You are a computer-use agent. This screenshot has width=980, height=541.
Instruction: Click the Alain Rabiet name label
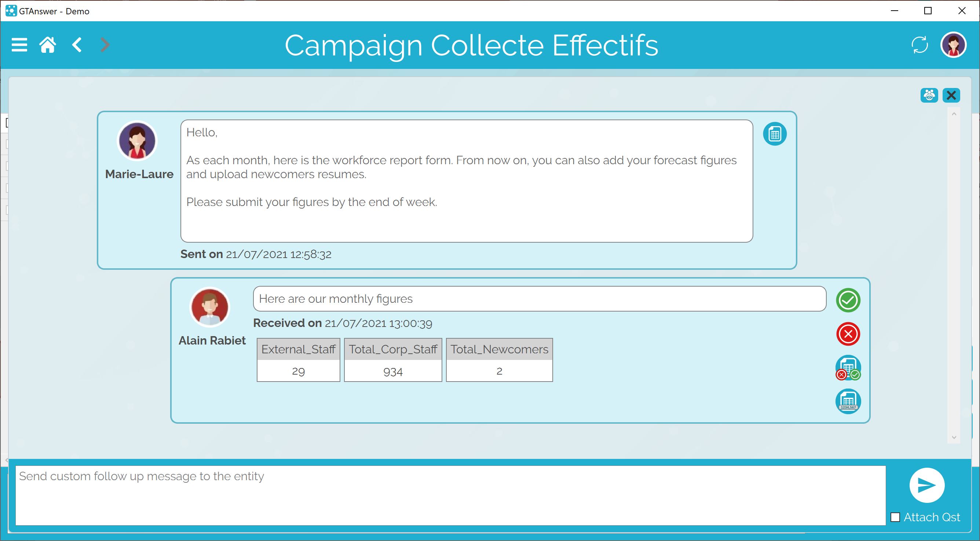(212, 340)
